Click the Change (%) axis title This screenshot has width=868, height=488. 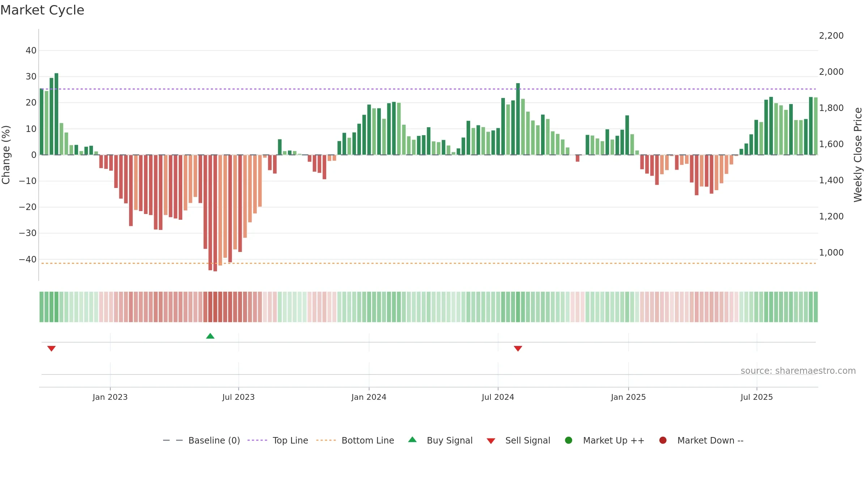click(6, 155)
